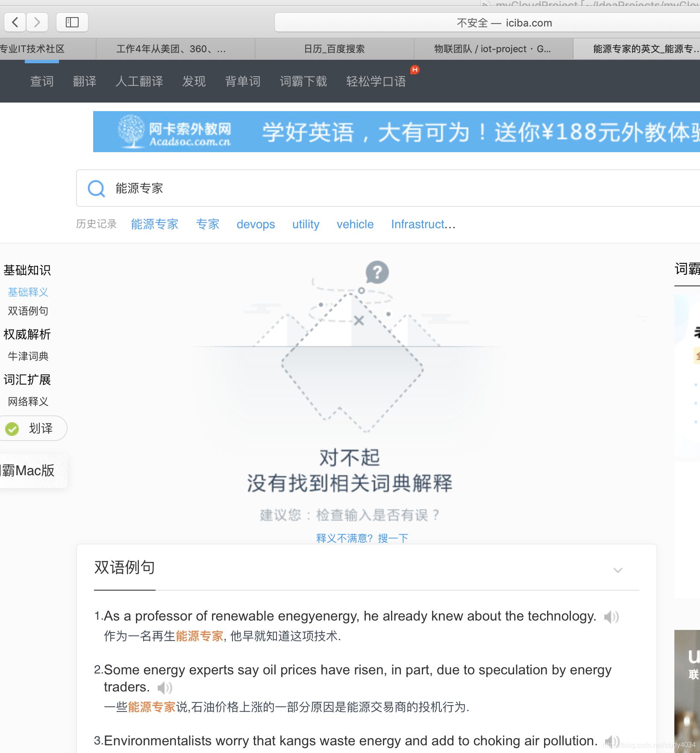Toggle the 划译 green check switch
This screenshot has height=753, width=700.
click(12, 429)
